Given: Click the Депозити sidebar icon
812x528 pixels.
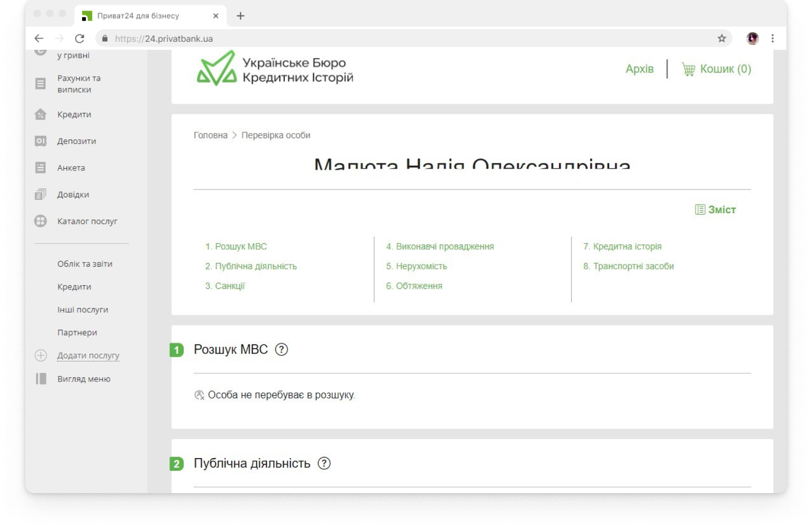Looking at the screenshot, I should (x=40, y=141).
